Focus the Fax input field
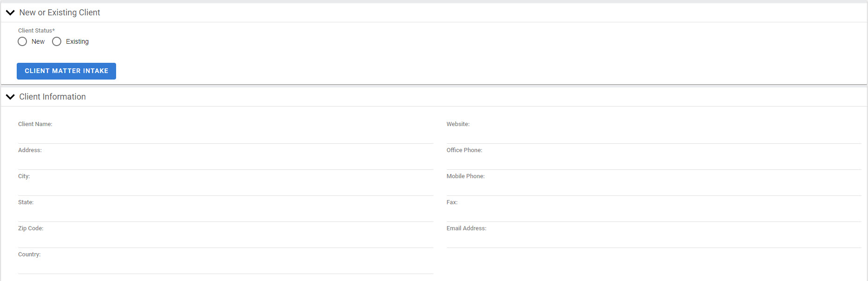This screenshot has width=868, height=281. click(654, 215)
